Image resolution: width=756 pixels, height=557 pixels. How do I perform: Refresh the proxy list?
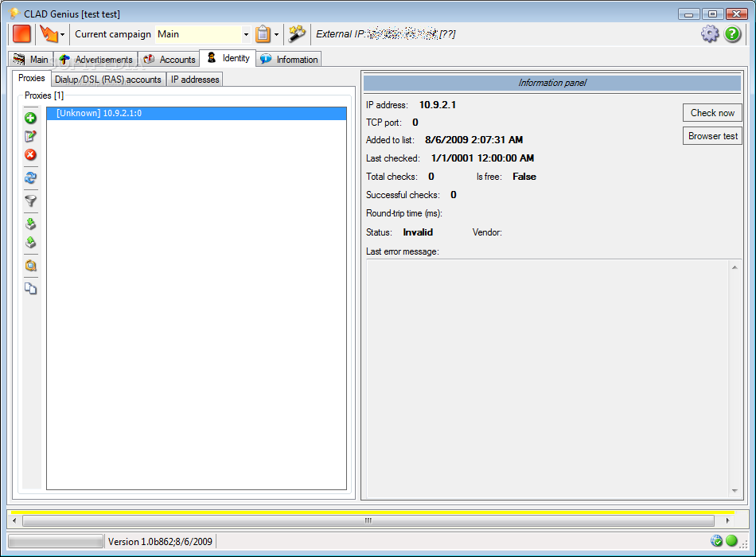30,178
